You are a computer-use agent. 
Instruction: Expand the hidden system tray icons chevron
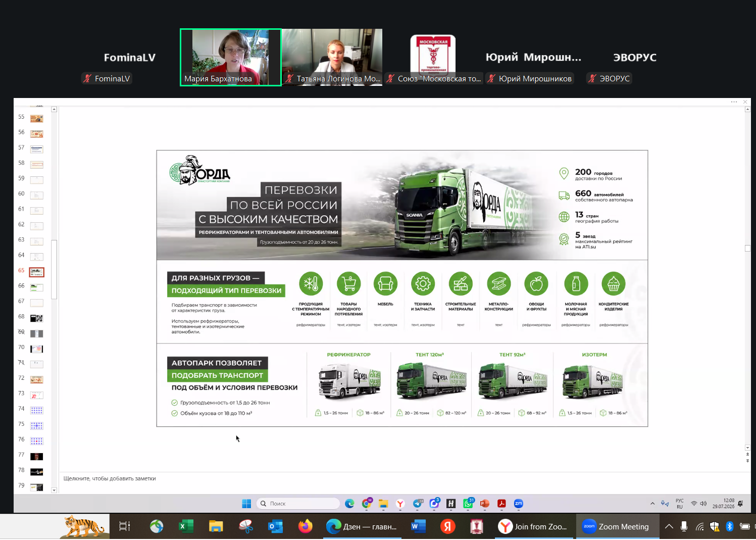coord(669,527)
